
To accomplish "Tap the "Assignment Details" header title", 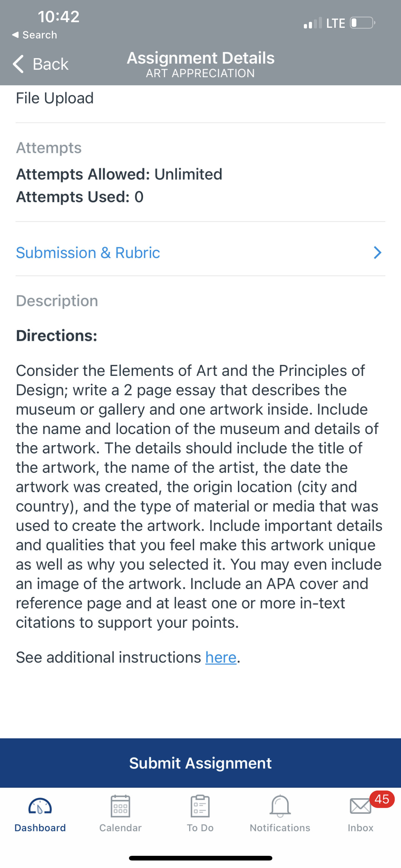I will (201, 58).
